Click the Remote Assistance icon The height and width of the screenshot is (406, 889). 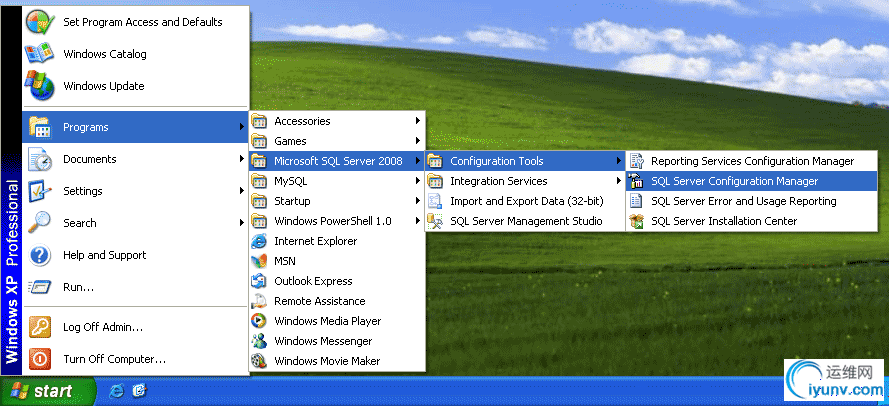coord(259,301)
